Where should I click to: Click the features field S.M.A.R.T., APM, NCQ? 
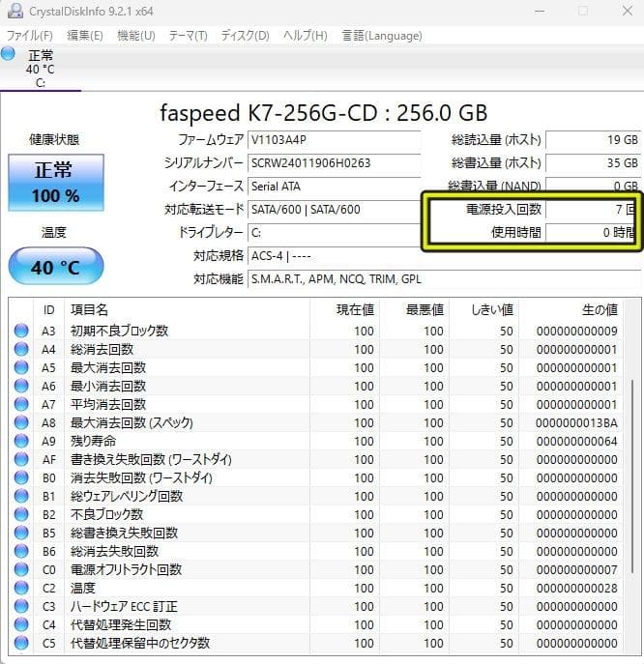pos(445,279)
